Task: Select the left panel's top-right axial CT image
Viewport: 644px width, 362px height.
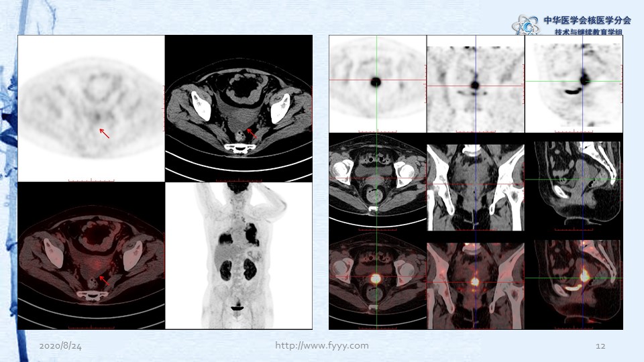Action: [238, 108]
